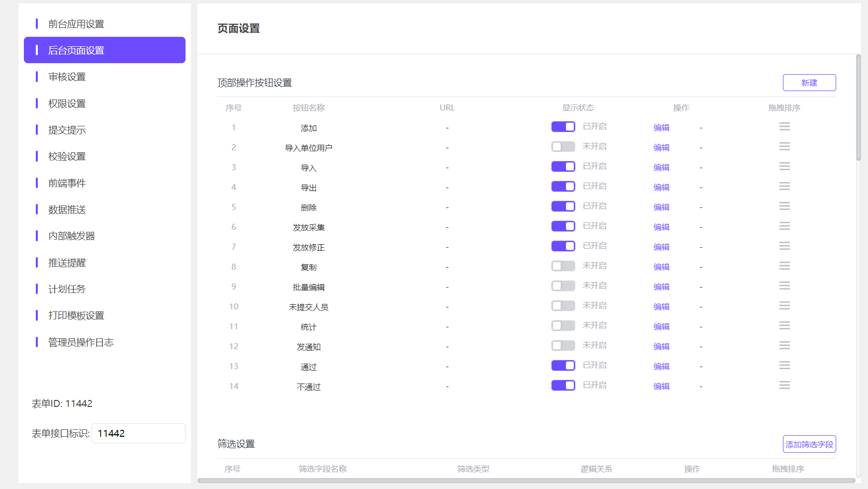
Task: Switch on the 发通知 display toggle
Action: (563, 346)
